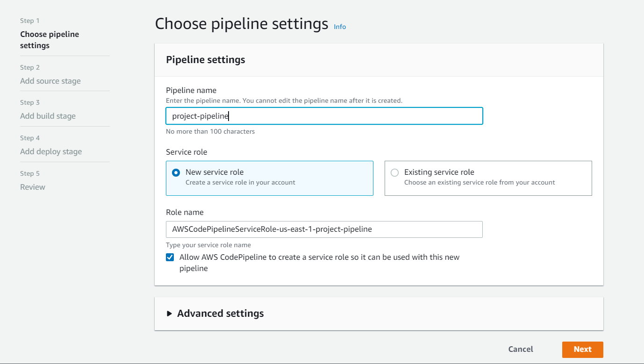Image resolution: width=644 pixels, height=364 pixels.
Task: Click inside the Pipeline name text field
Action: coord(324,116)
